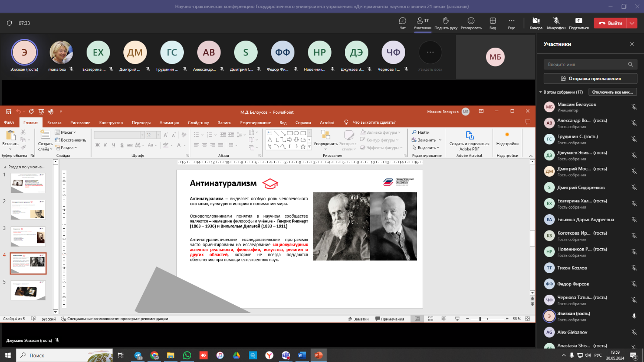Focus the participant name search field
644x362 pixels.
[590, 64]
